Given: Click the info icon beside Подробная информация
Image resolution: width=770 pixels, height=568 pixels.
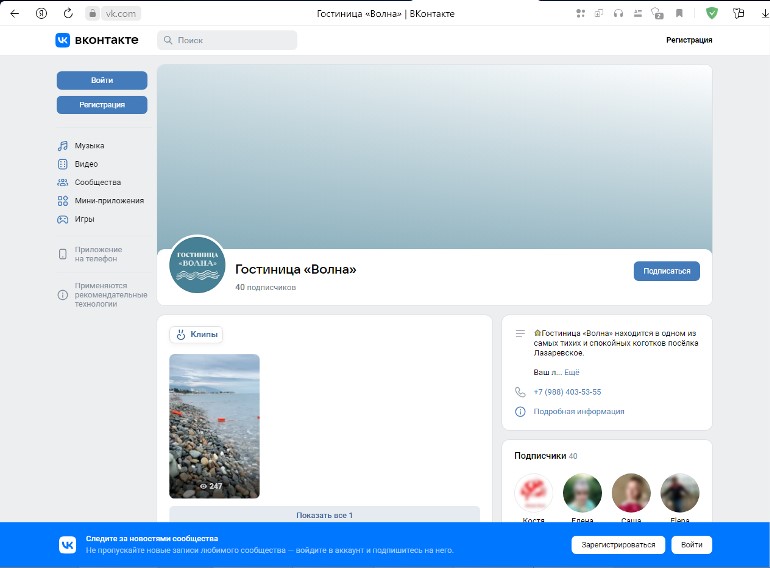Looking at the screenshot, I should [520, 411].
